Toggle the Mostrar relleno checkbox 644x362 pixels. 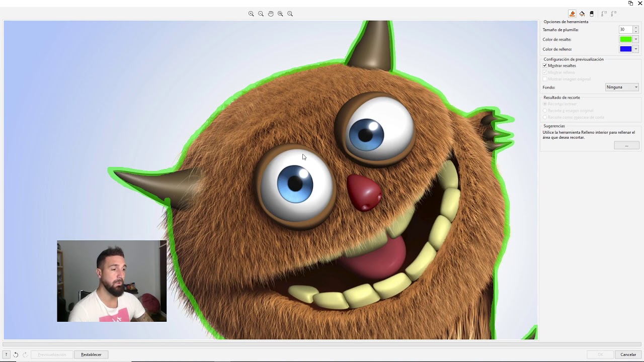[x=545, y=72]
